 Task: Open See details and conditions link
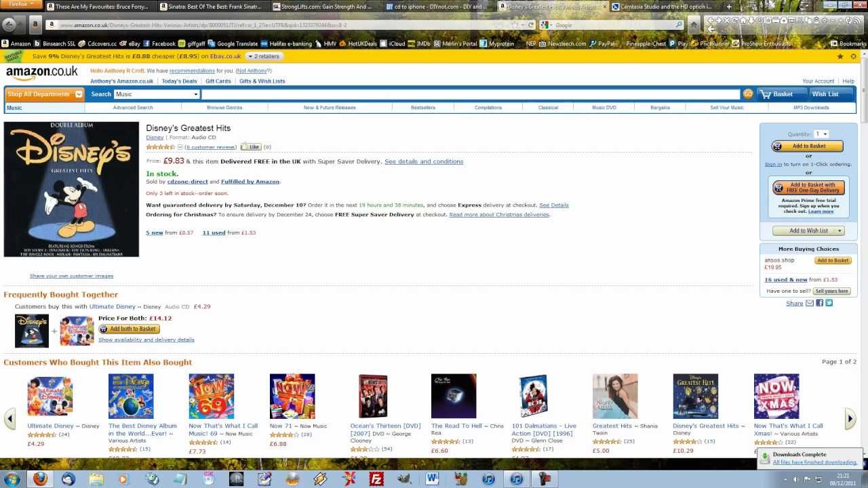[424, 162]
